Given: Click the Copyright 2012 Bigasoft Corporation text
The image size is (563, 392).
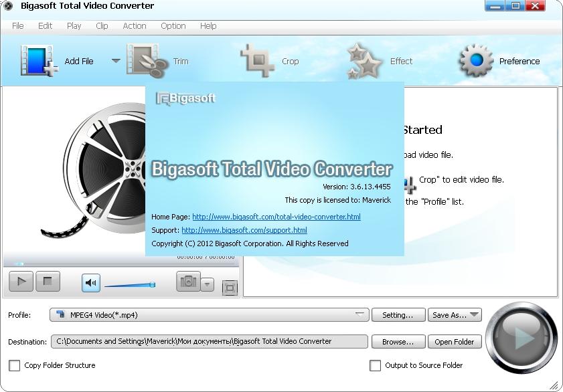Looking at the screenshot, I should 250,243.
